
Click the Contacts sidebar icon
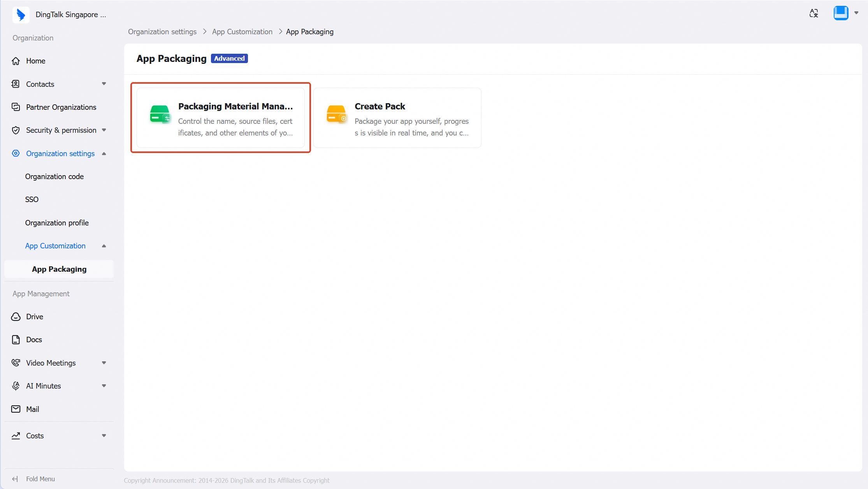point(16,84)
